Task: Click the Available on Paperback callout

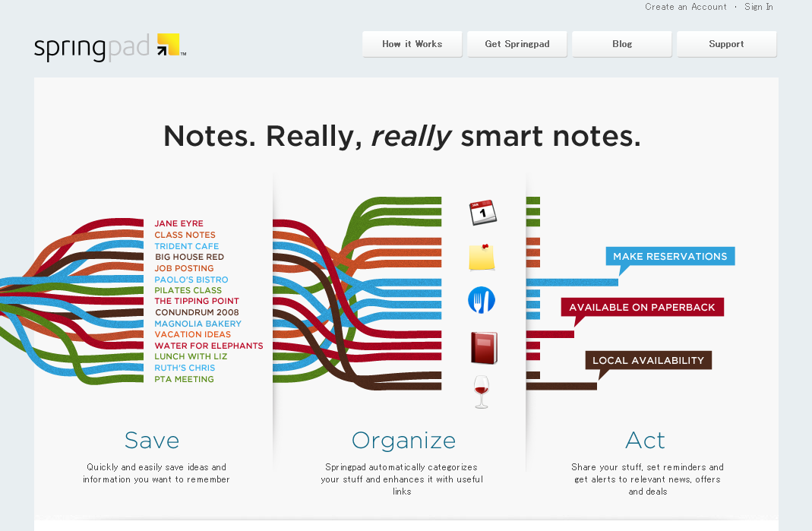Action: pyautogui.click(x=642, y=307)
